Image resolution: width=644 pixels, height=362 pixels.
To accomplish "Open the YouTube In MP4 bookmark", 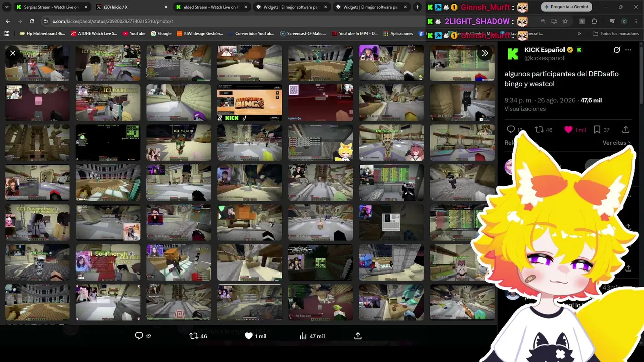I will pyautogui.click(x=355, y=34).
